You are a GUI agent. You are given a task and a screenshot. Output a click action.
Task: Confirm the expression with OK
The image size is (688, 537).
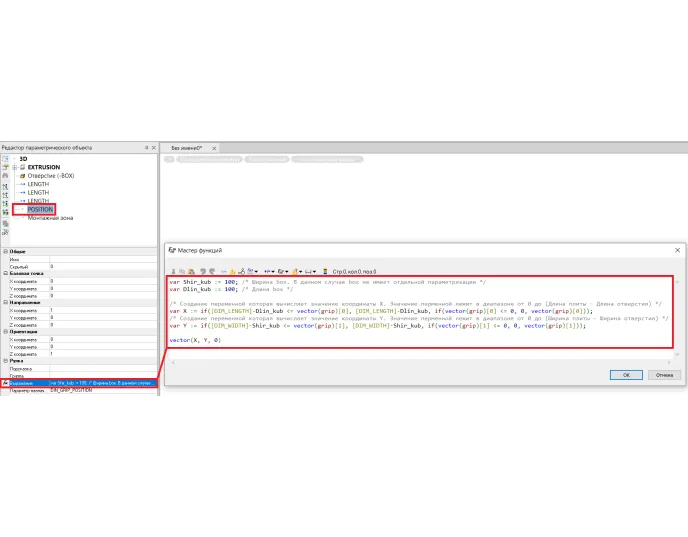coord(626,375)
